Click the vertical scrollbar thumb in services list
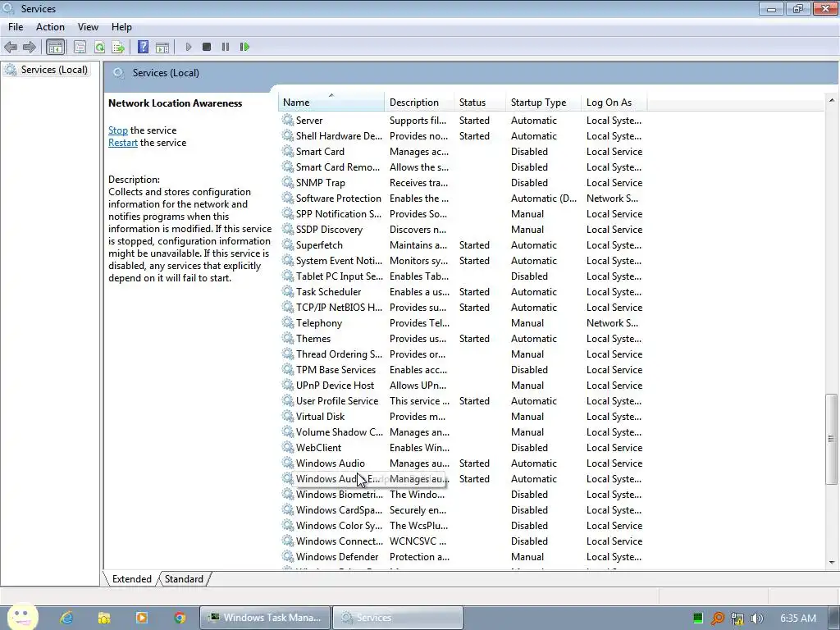Screen dimensions: 840x630 click(x=831, y=439)
